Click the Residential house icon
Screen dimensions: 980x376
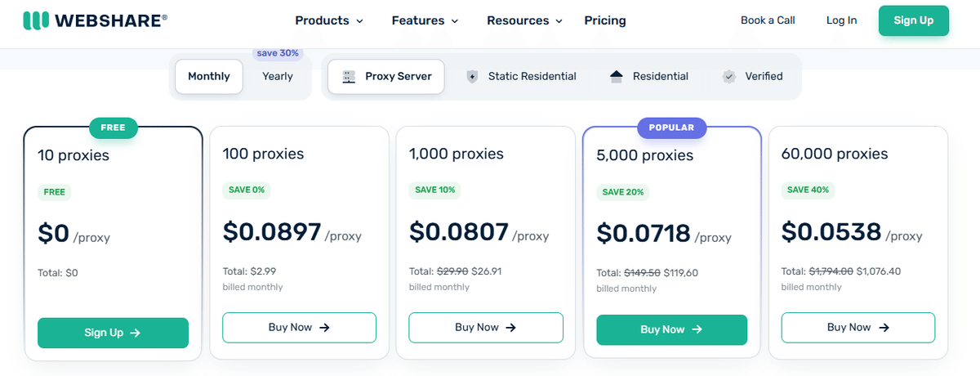617,76
